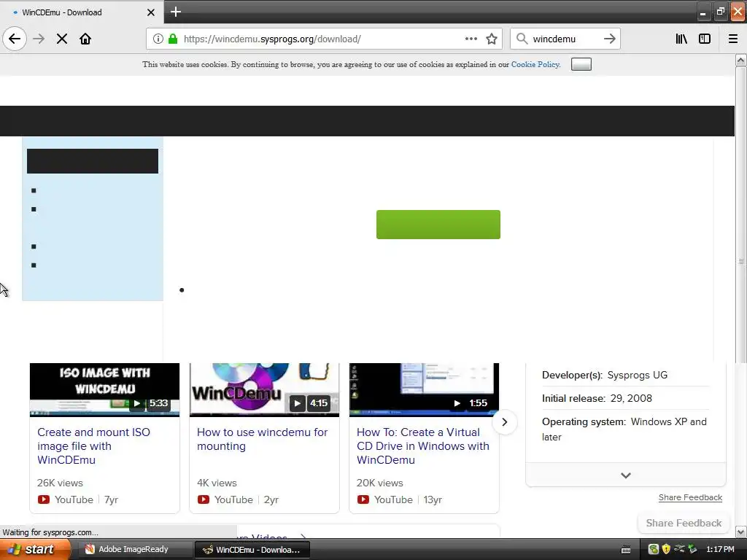Click YouTube icon on the 7yr video
Screen dimensions: 747x560
[43, 499]
